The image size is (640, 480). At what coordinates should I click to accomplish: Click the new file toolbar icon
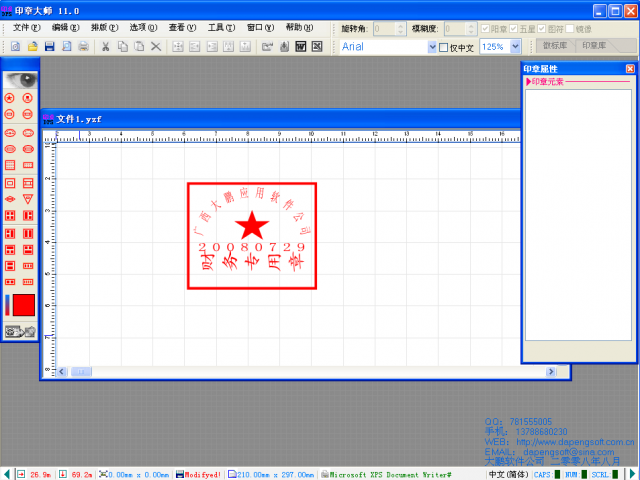(17, 47)
